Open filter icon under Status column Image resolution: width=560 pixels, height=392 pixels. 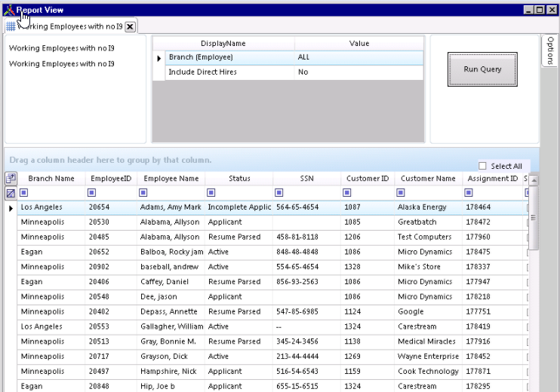tap(211, 193)
